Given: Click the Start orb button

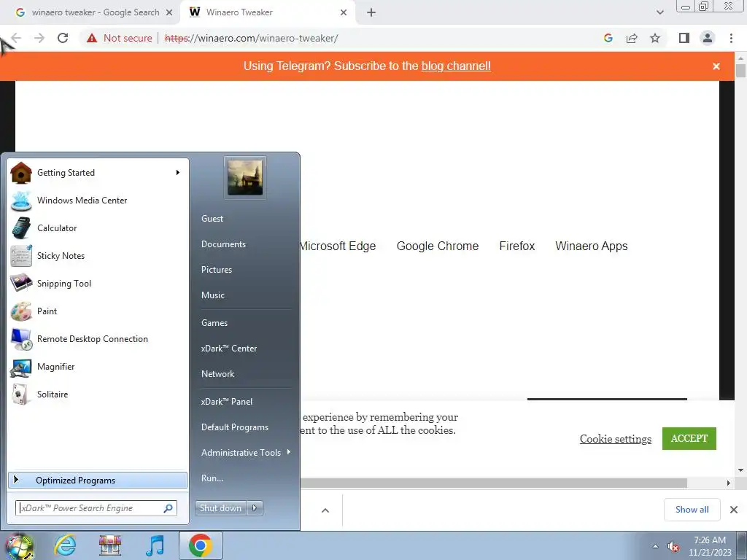Looking at the screenshot, I should click(x=19, y=545).
